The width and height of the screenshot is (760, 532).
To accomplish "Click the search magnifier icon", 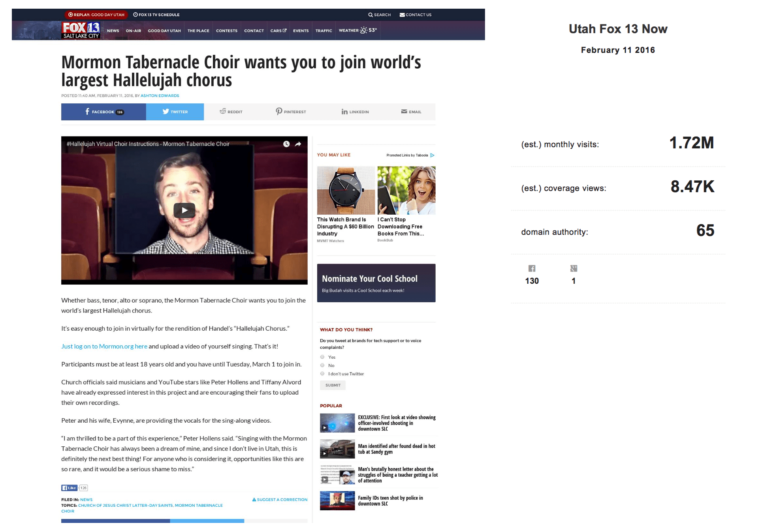I will 370,15.
